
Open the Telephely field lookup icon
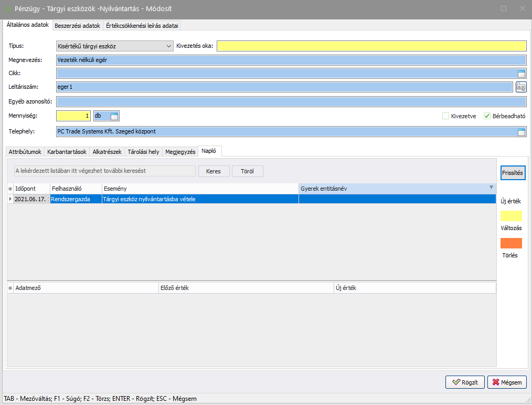point(521,132)
